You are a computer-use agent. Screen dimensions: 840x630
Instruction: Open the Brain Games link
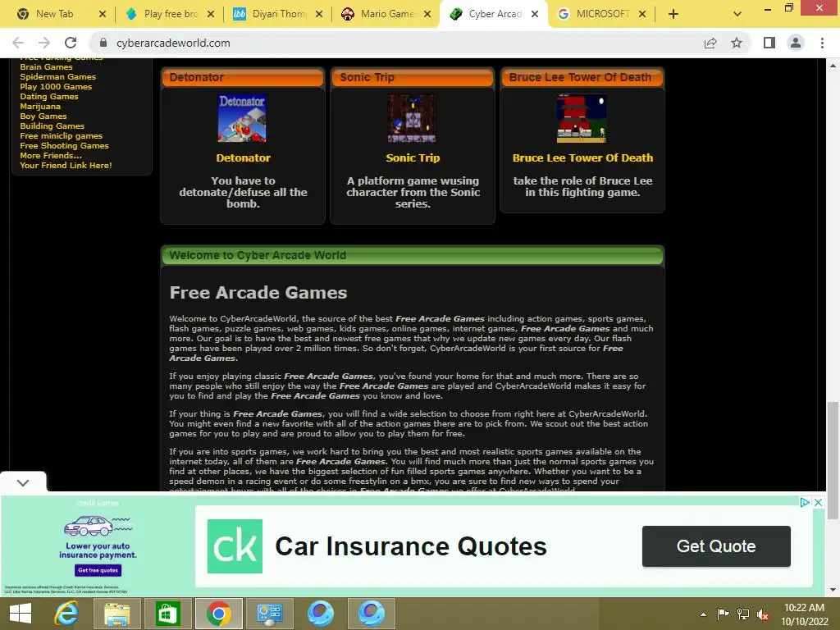click(x=46, y=67)
